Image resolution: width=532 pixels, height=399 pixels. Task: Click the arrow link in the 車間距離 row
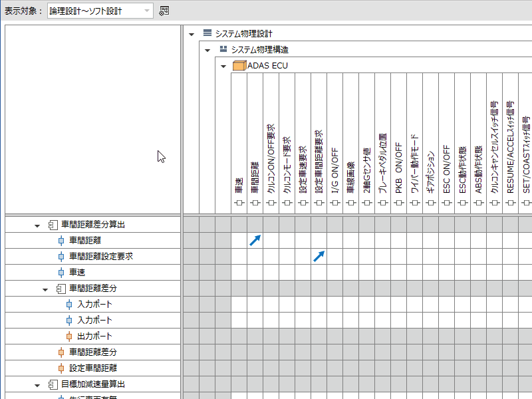tap(255, 241)
